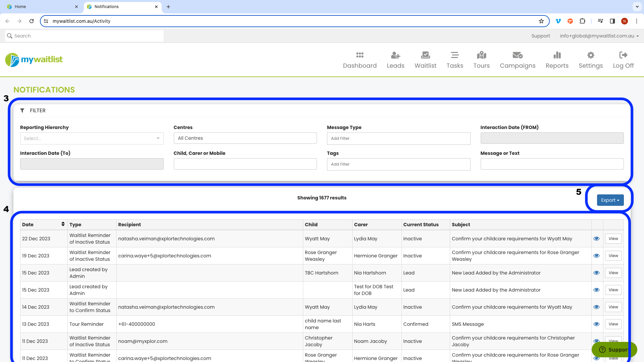Open the Tours map icon
644x362 pixels.
pos(481,55)
